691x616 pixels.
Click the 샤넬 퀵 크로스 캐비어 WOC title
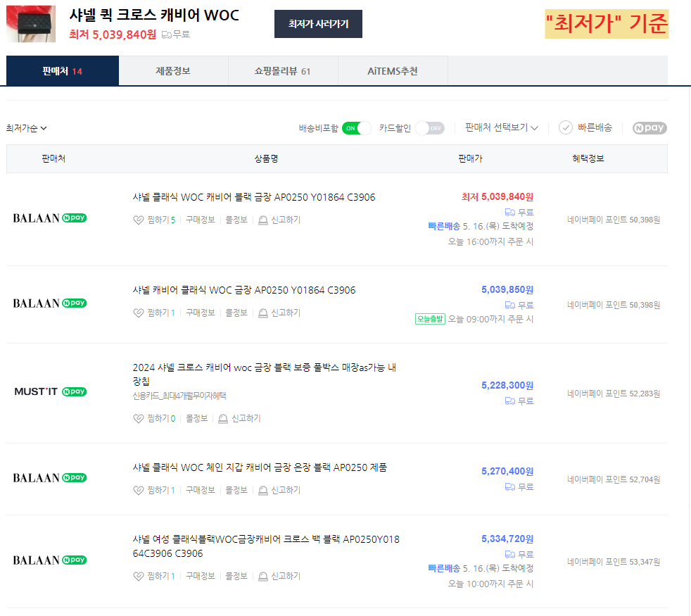point(154,15)
